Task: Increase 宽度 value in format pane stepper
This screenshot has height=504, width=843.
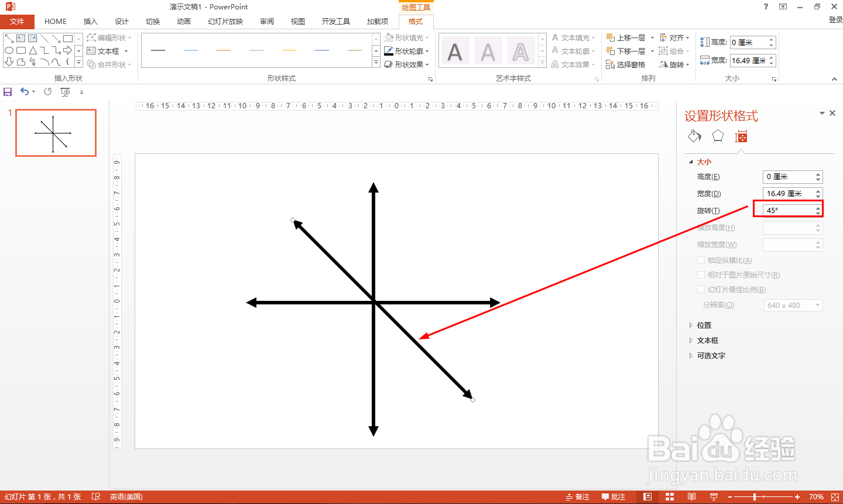Action: pyautogui.click(x=818, y=191)
